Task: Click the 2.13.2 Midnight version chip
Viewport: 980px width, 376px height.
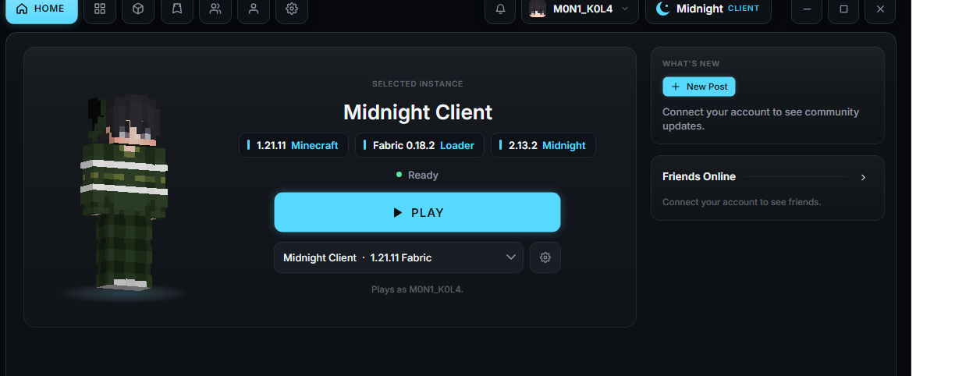Action: (543, 145)
